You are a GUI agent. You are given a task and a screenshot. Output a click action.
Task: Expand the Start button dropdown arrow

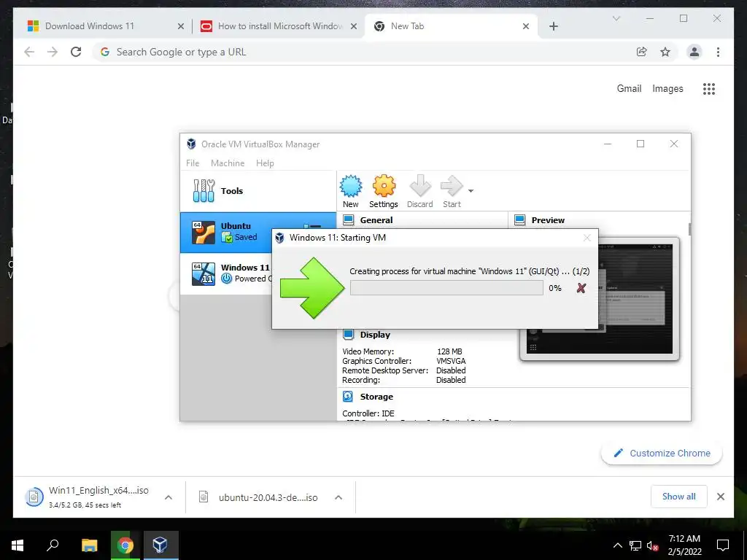coord(471,191)
